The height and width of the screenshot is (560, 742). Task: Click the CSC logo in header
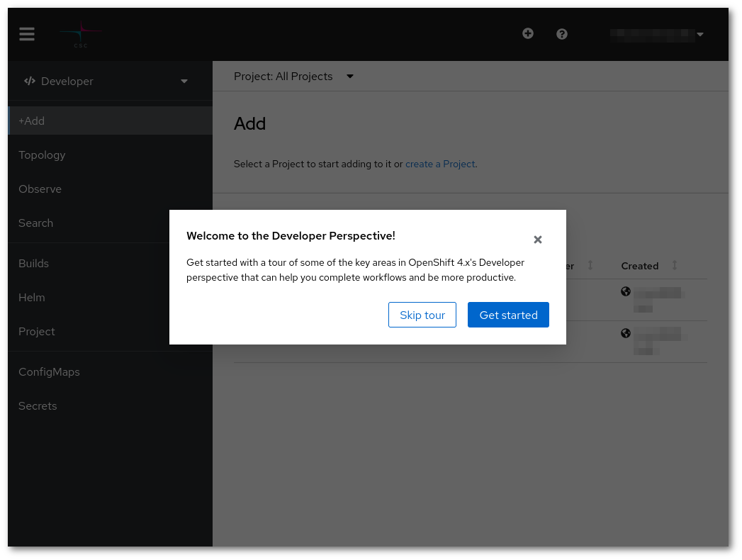(81, 34)
